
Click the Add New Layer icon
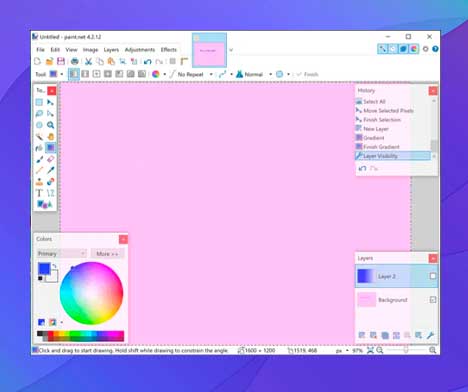[362, 335]
